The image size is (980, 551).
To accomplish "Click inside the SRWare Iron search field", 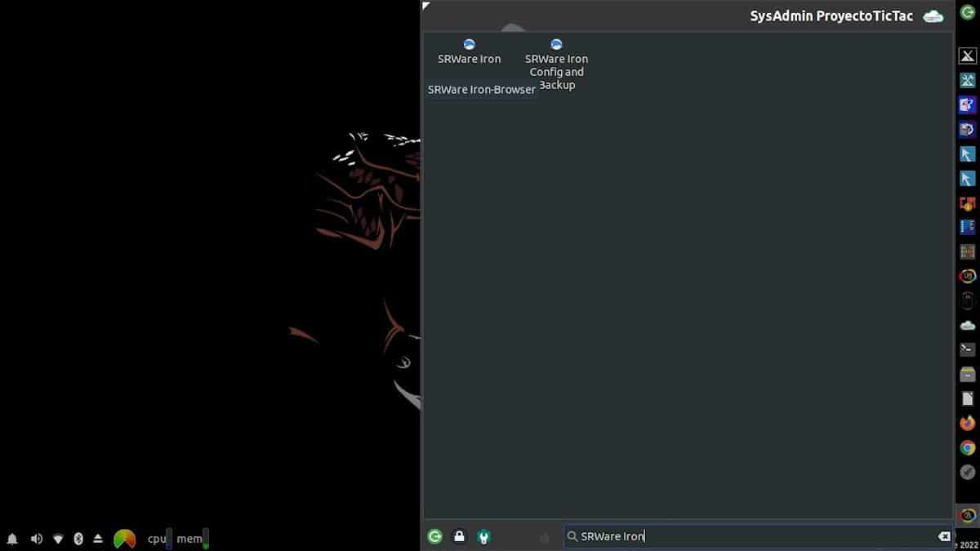I will 735,536.
